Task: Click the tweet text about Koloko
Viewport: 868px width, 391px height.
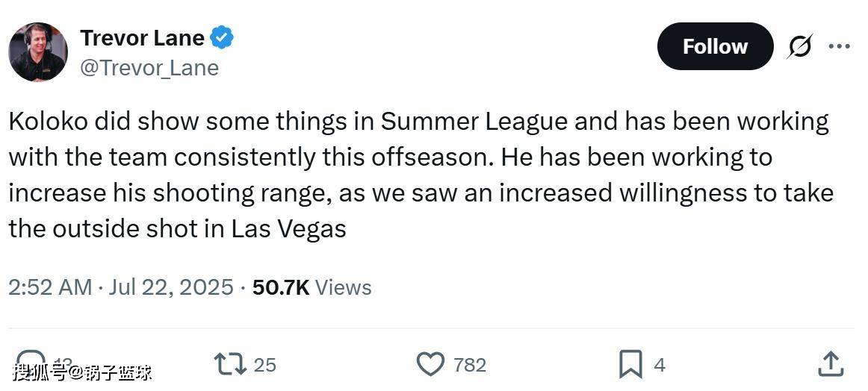Action: coord(421,175)
